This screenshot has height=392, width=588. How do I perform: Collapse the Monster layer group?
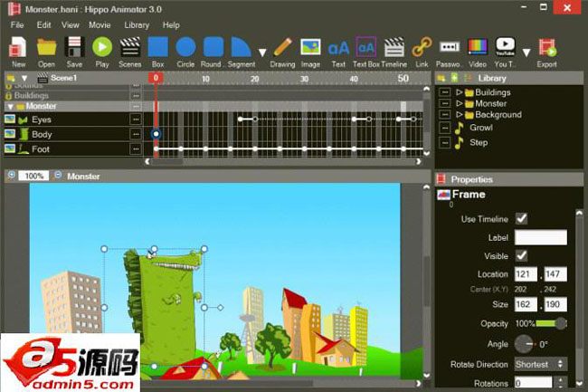[x=11, y=107]
